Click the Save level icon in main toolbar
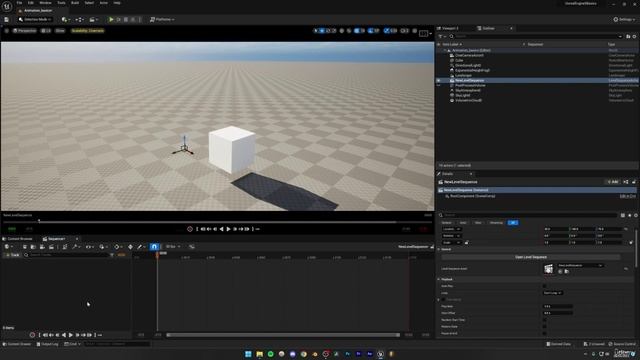The height and width of the screenshot is (360, 640). pyautogui.click(x=7, y=19)
